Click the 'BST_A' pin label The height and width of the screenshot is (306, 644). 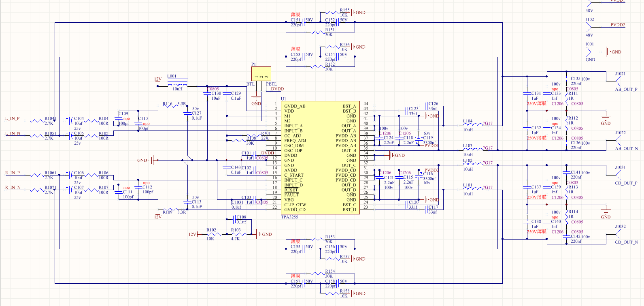tap(349, 106)
